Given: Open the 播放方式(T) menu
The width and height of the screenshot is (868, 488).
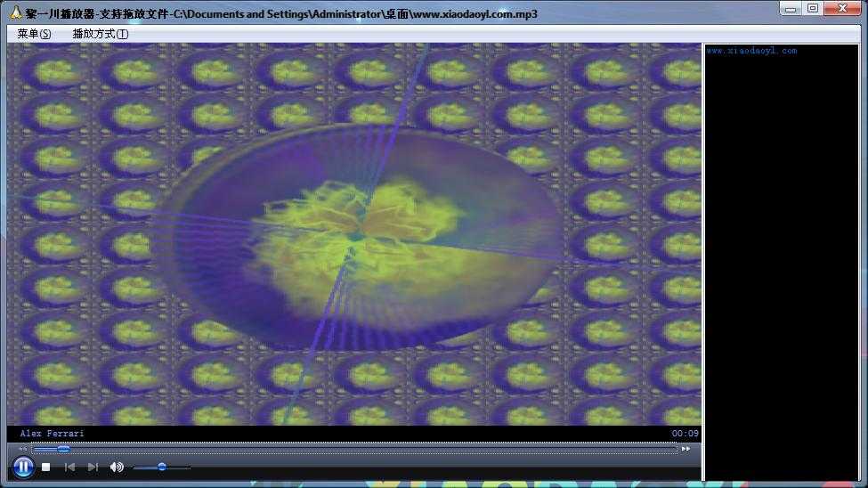Looking at the screenshot, I should click(101, 34).
